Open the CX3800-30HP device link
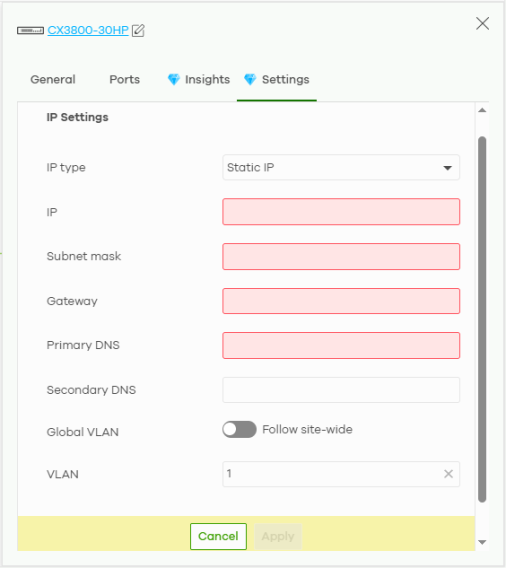This screenshot has height=568, width=506. point(88,30)
